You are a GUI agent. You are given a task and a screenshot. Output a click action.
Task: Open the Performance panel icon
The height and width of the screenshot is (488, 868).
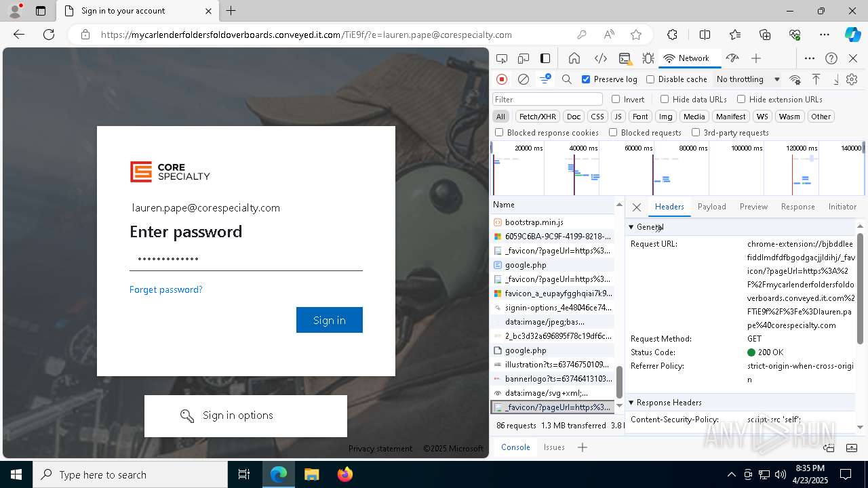coord(732,58)
